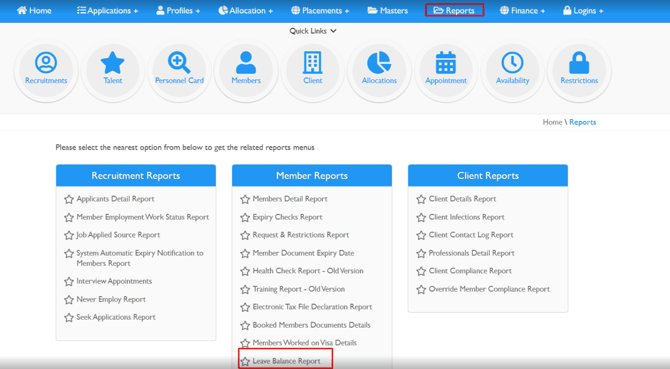670x369 pixels.
Task: Favorite star next to Request & Restrictions Report
Action: [x=245, y=235]
